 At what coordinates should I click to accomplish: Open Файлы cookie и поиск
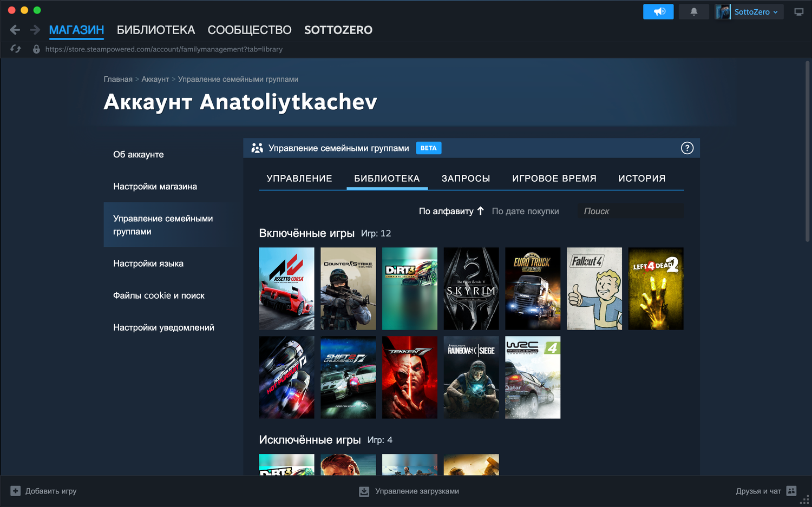pos(159,295)
